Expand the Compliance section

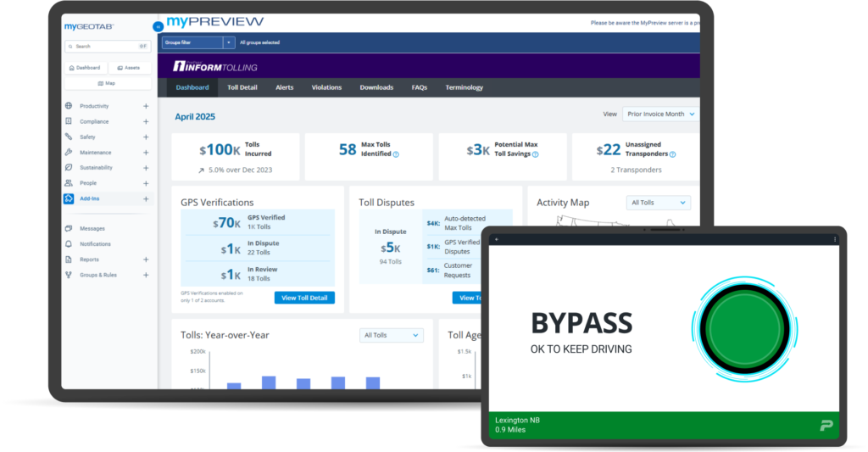[x=146, y=121]
